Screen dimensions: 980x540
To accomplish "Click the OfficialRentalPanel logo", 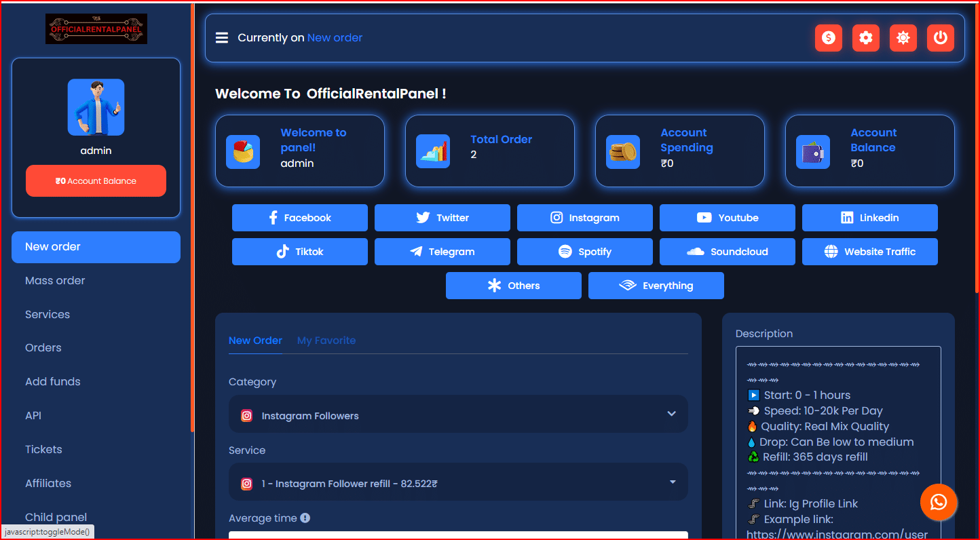I will click(x=96, y=29).
